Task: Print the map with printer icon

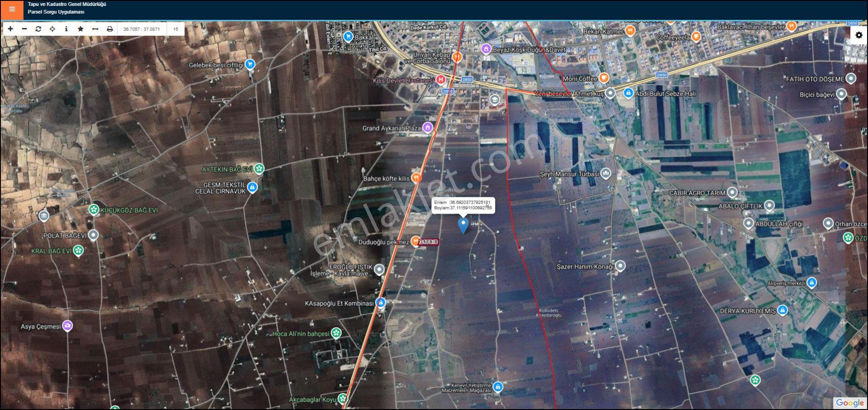Action: tap(109, 29)
